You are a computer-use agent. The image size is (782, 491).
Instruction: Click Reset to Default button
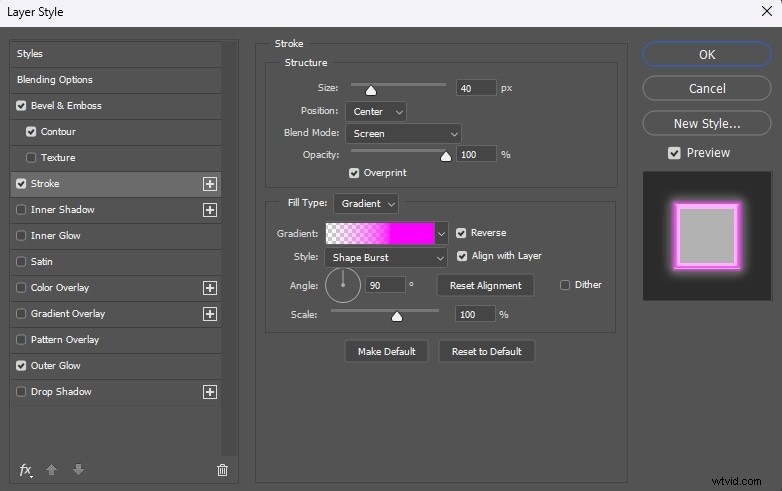click(487, 351)
